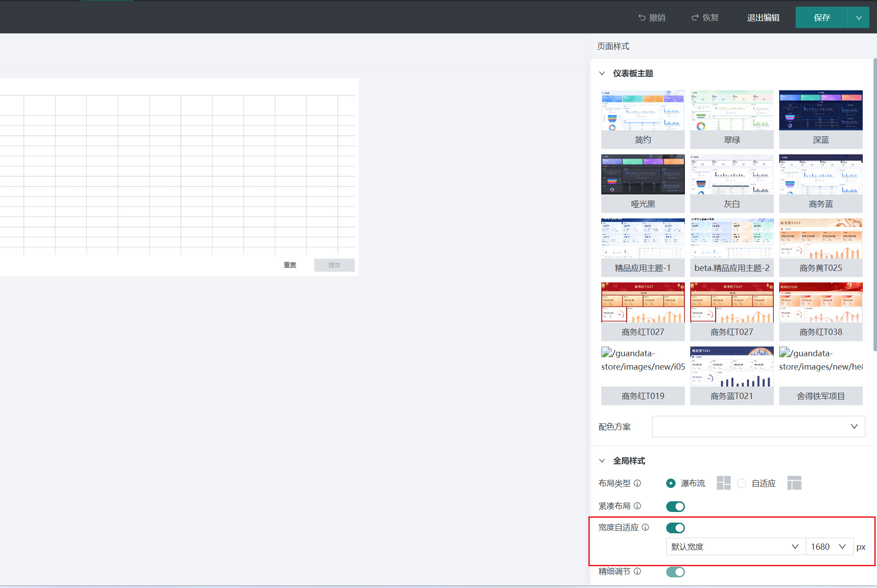Image resolution: width=877 pixels, height=588 pixels.
Task: Open the 配色方案 dropdown
Action: 758,427
